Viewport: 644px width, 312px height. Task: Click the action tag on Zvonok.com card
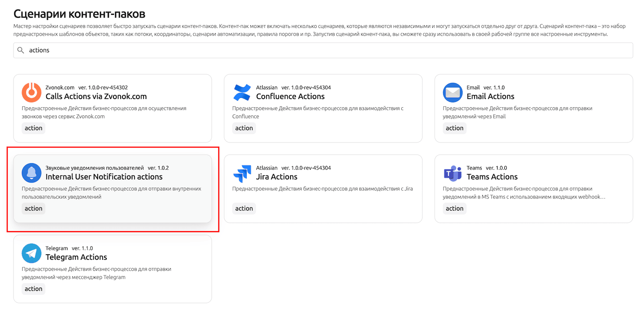click(33, 128)
